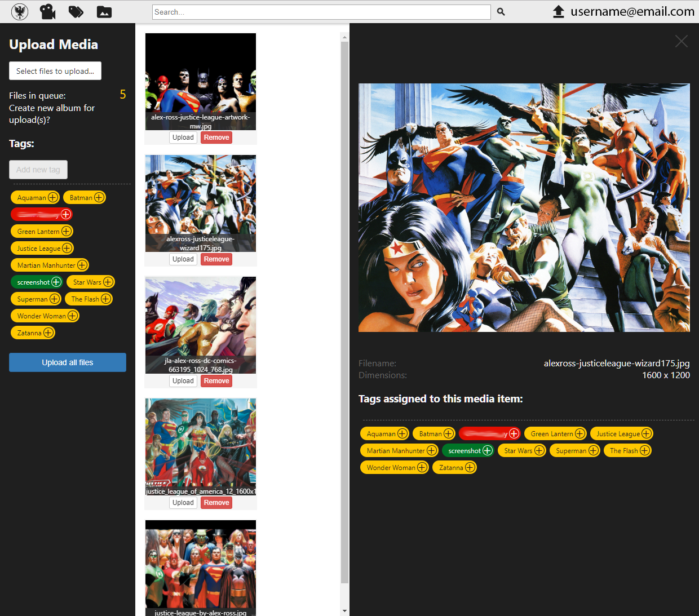Image resolution: width=699 pixels, height=616 pixels.
Task: Click the dimensions value 1600 x 1200
Action: pyautogui.click(x=666, y=375)
